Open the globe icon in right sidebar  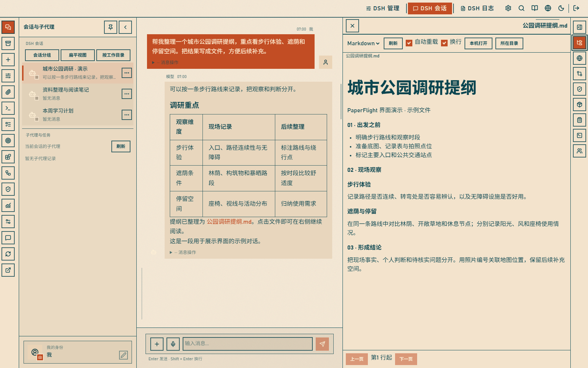tap(580, 58)
